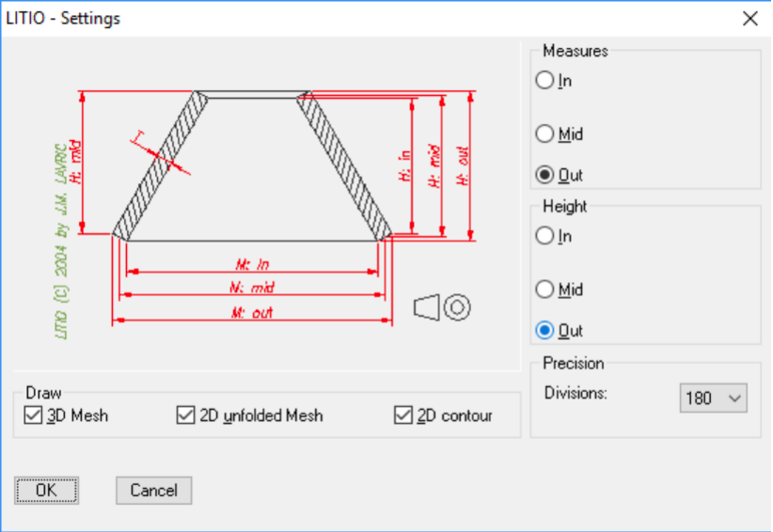Screen dimensions: 773x532
Task: Set Height to Mid
Action: point(544,289)
